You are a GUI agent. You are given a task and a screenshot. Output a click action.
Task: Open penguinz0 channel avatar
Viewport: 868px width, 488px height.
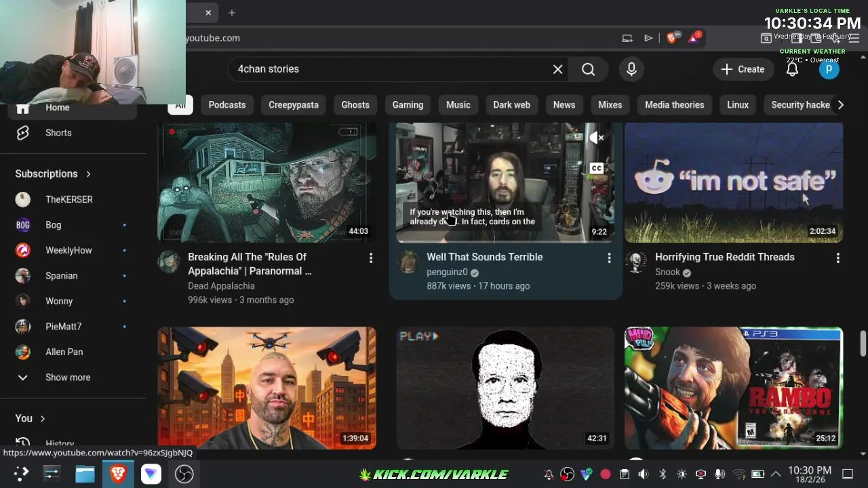[408, 262]
